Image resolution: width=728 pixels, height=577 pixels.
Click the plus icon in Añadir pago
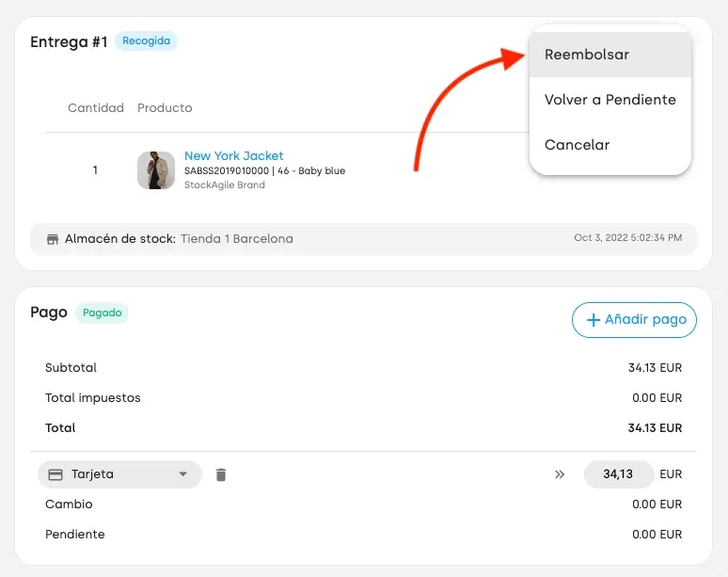[593, 320]
